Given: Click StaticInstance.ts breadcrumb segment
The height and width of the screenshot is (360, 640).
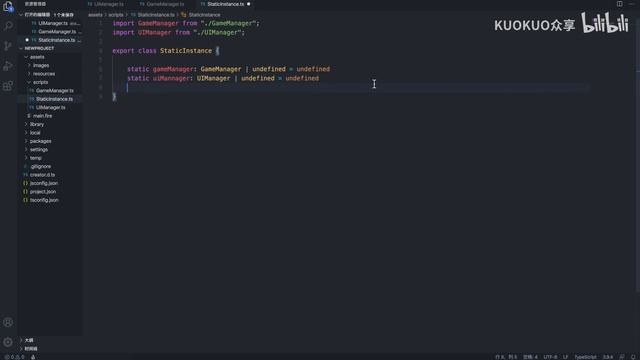Looking at the screenshot, I should click(153, 15).
